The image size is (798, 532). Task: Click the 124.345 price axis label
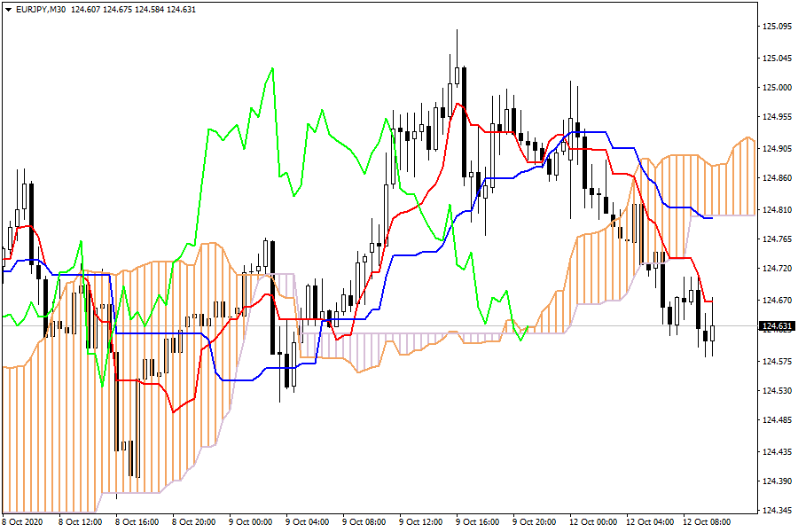click(x=777, y=511)
